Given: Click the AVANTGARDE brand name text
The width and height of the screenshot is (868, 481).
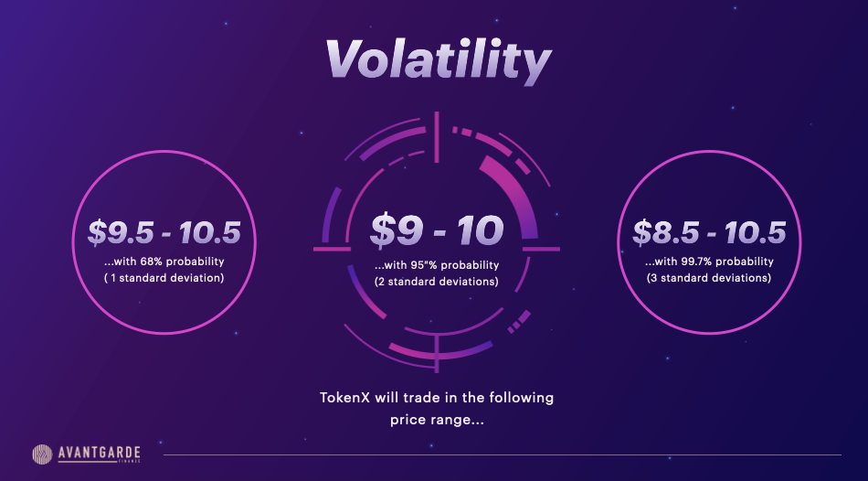Looking at the screenshot, I should point(99,453).
